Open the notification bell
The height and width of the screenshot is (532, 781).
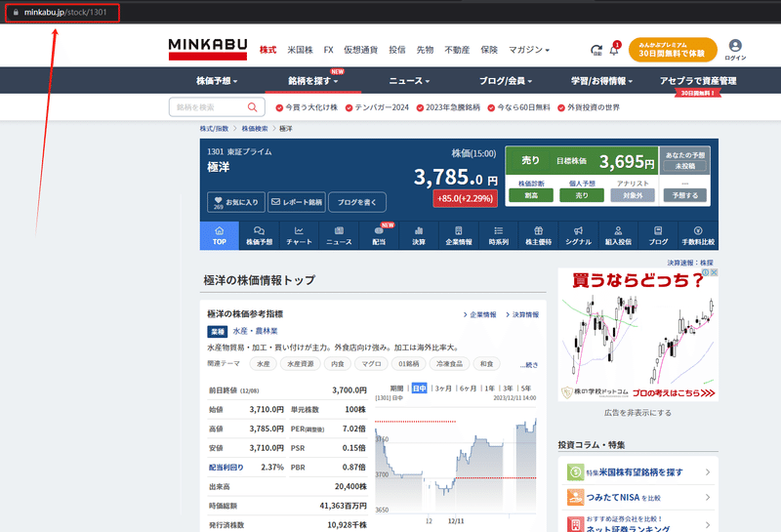point(614,50)
